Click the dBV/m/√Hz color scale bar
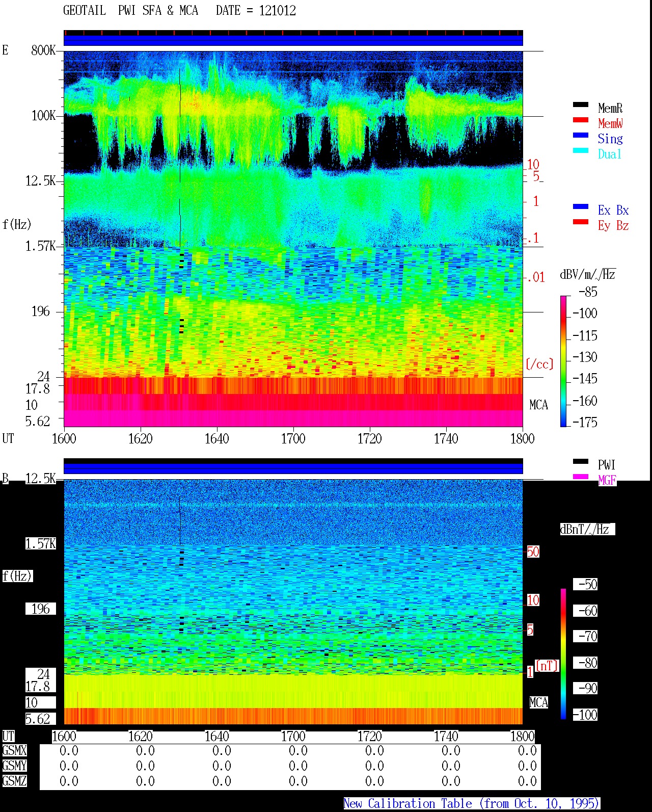 point(563,361)
